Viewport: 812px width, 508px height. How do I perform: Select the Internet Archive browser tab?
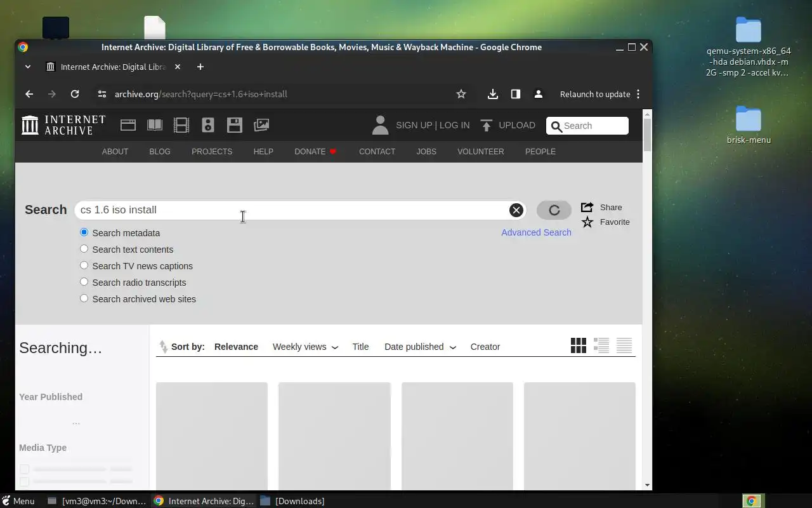113,67
